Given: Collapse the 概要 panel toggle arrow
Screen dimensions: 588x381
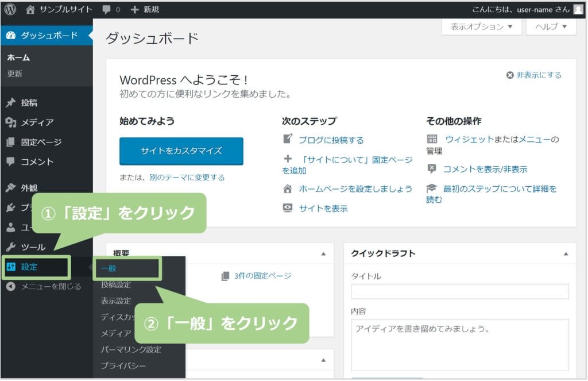Looking at the screenshot, I should click(323, 254).
